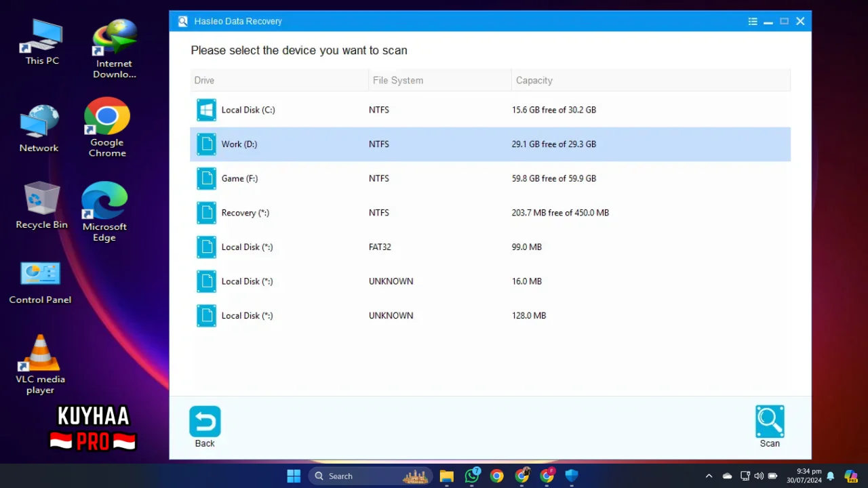Select VLC media player desktop shortcut

click(x=41, y=365)
